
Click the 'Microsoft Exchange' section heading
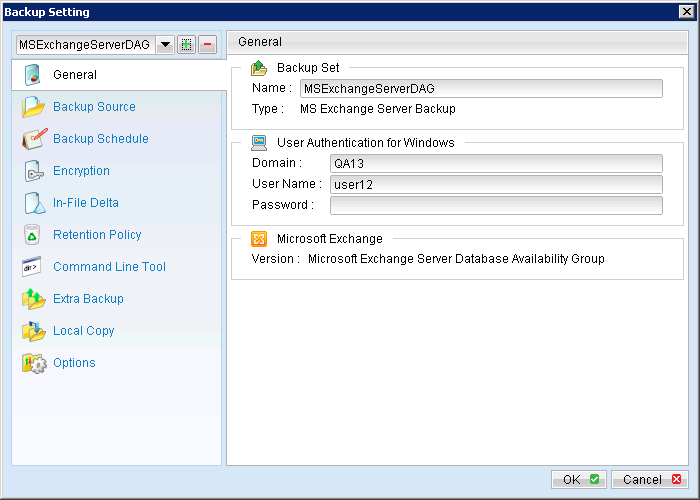pos(329,239)
